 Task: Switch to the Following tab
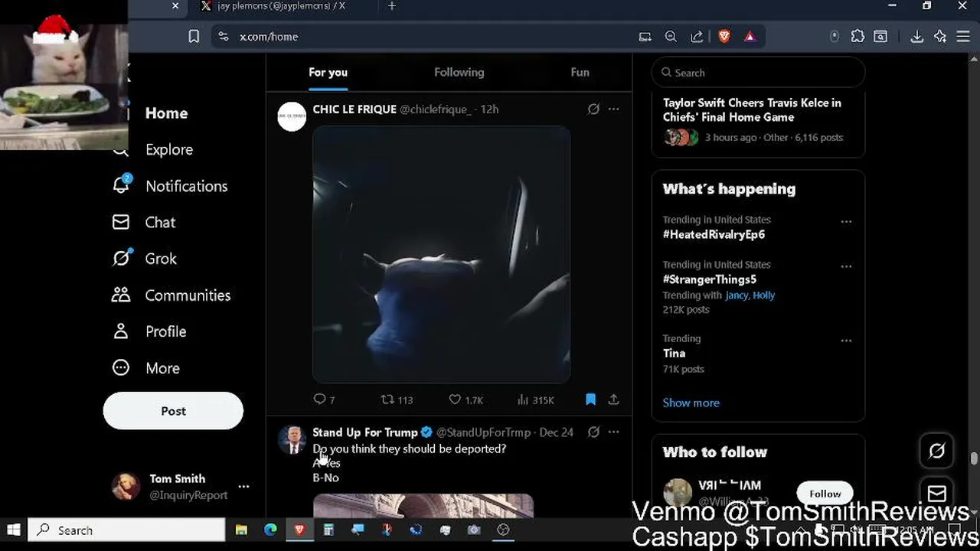point(459,72)
